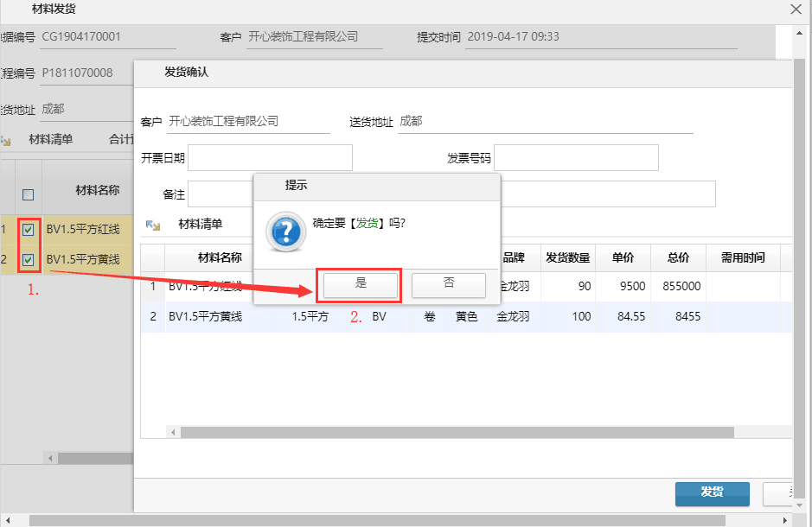
Task: Open the 材料清单 tab inside 发货确认 dialog
Action: point(200,225)
